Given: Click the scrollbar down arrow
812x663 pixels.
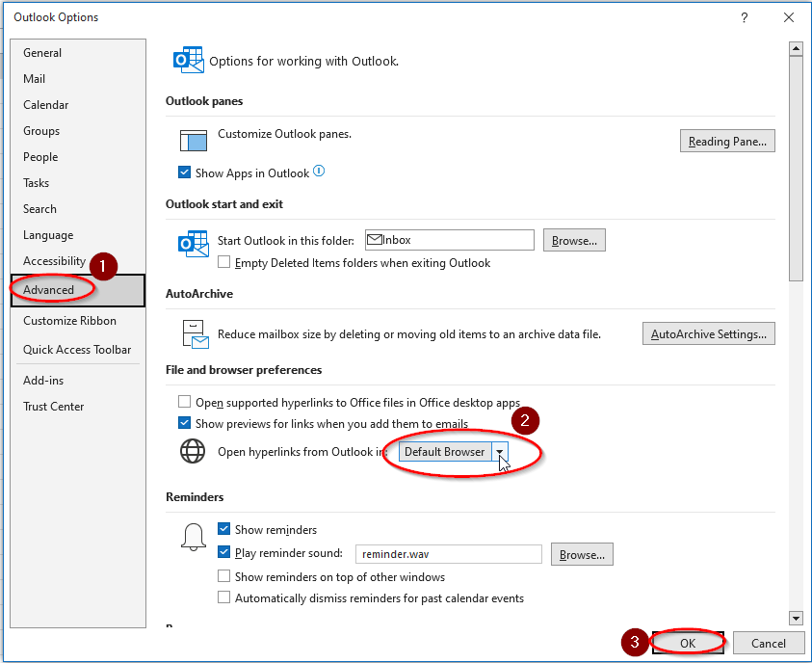Looking at the screenshot, I should coord(796,618).
